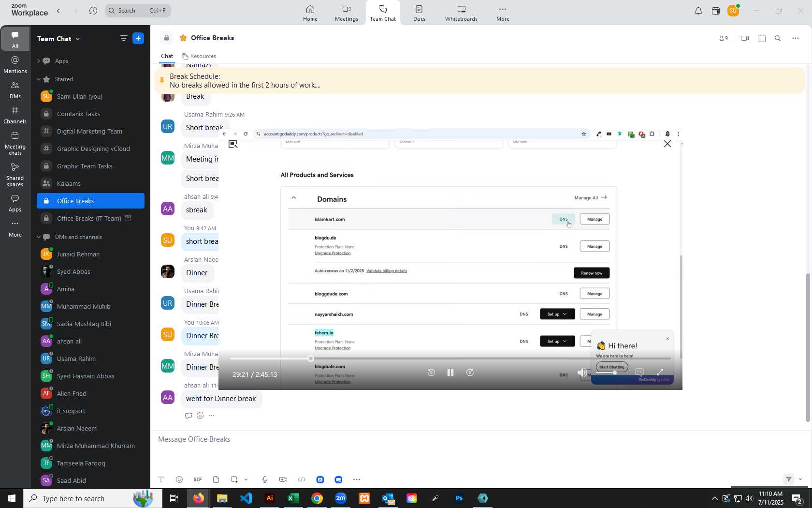Record an audio message
Screen dimensions: 812x508
click(x=265, y=479)
